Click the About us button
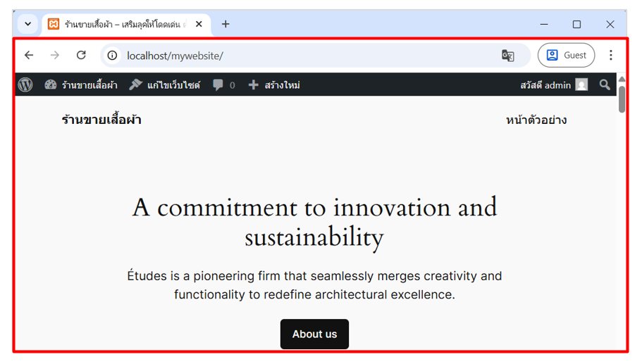This screenshot has height=364, width=642. click(x=314, y=334)
